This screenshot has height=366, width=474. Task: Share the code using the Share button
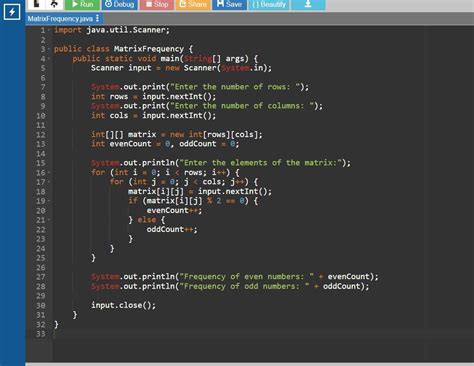193,4
